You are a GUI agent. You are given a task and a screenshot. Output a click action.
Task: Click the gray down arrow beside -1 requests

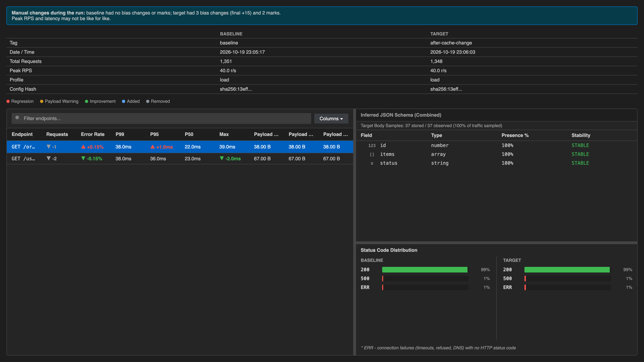pos(49,147)
